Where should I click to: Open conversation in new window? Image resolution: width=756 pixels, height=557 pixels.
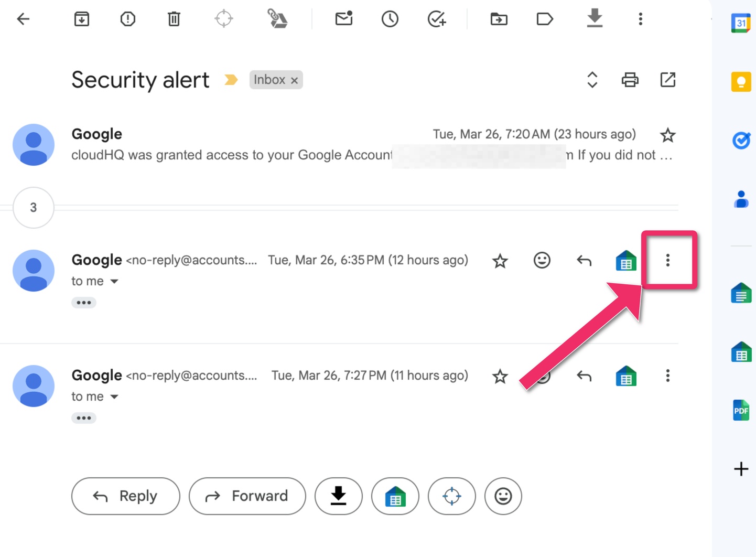[x=668, y=80]
